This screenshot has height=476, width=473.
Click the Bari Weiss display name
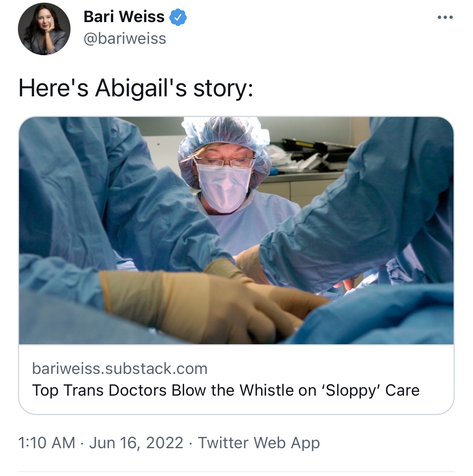point(124,17)
